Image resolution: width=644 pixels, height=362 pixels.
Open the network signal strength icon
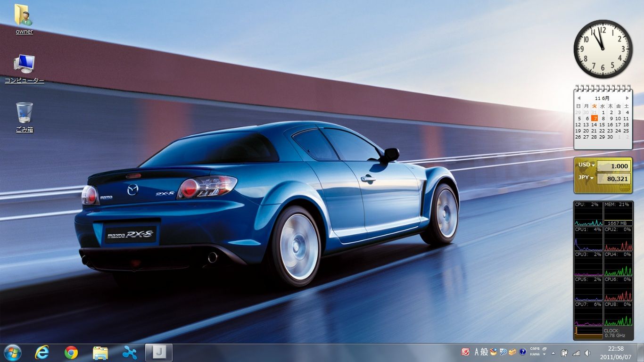(576, 353)
